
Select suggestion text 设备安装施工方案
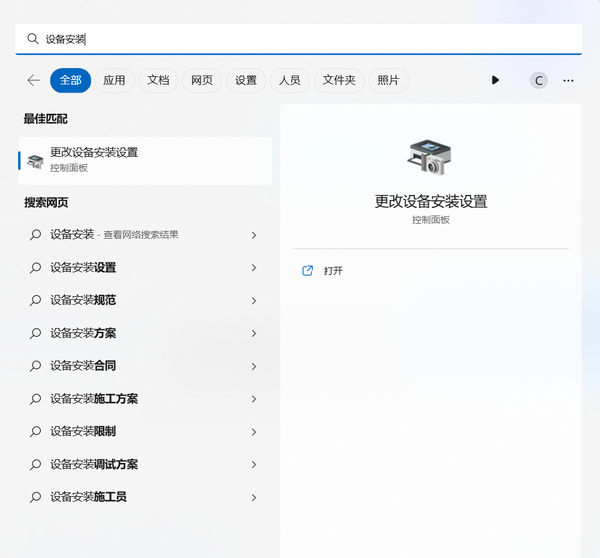94,399
